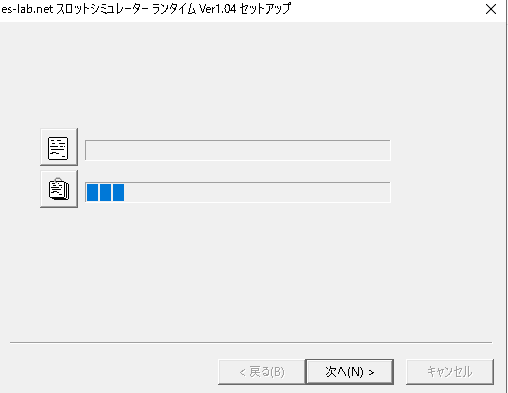The image size is (508, 393).
Task: Click the disabled キャンセル button
Action: tap(450, 372)
